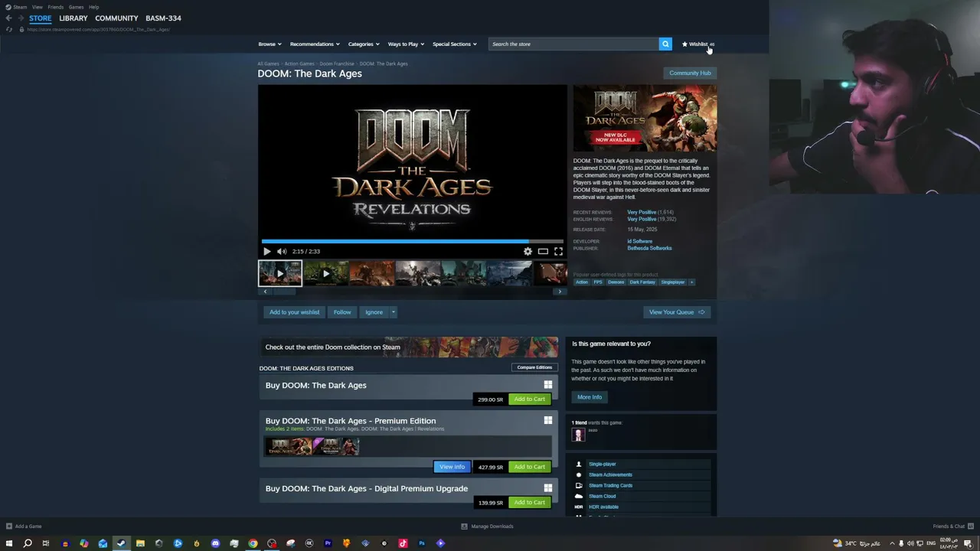The height and width of the screenshot is (551, 980).
Task: Switch to the COMMUNITY tab
Action: click(x=116, y=18)
